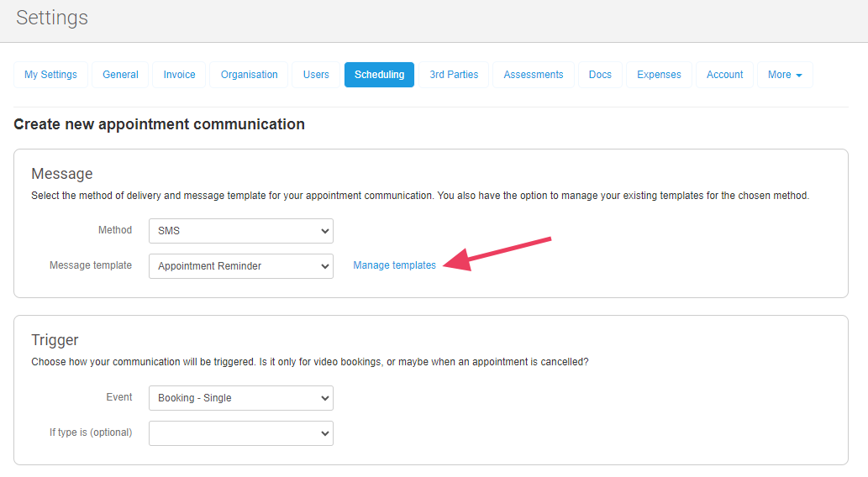Viewport: 868px width, 477px height.
Task: Open the Users settings tab
Action: point(316,75)
